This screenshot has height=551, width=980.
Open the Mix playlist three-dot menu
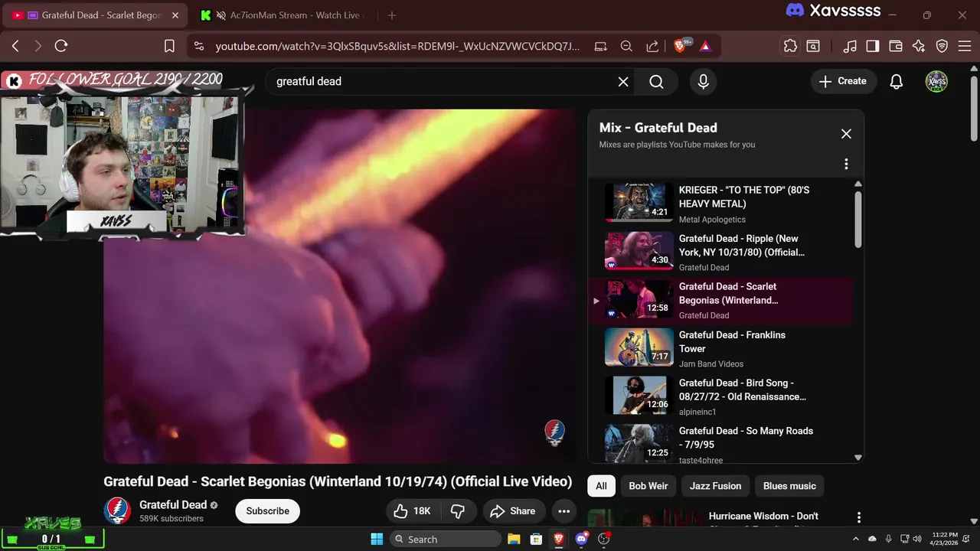(846, 164)
